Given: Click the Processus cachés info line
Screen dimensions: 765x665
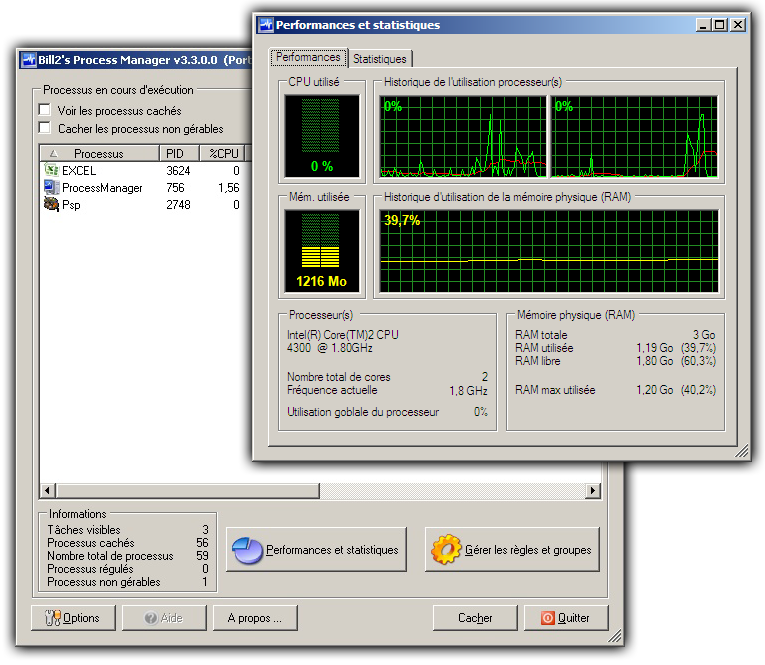Looking at the screenshot, I should click(128, 543).
